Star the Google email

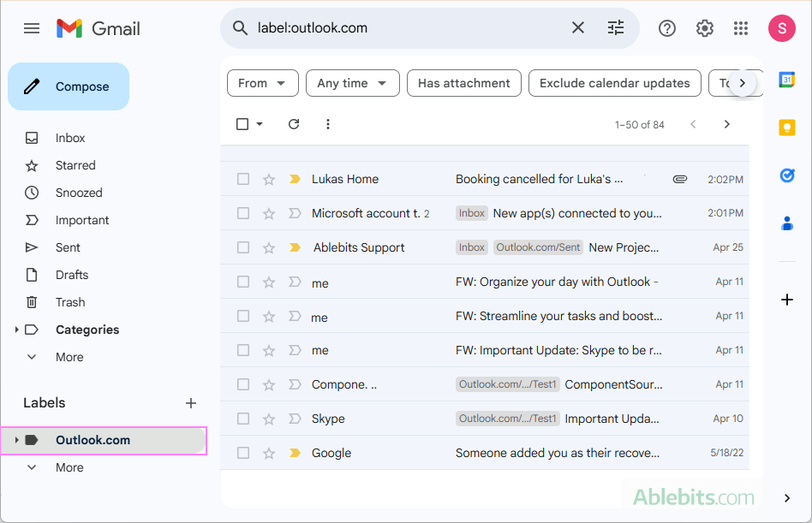269,454
